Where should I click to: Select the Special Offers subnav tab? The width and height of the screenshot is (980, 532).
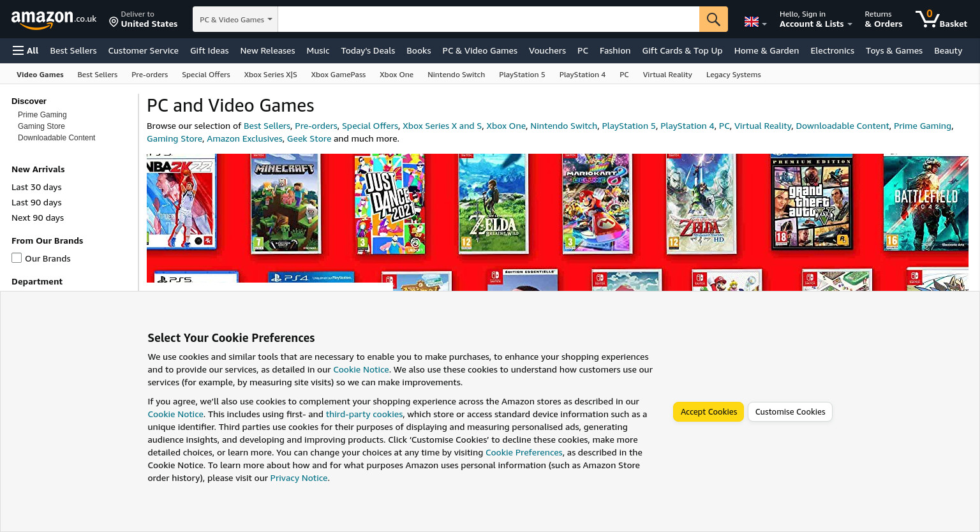tap(205, 75)
